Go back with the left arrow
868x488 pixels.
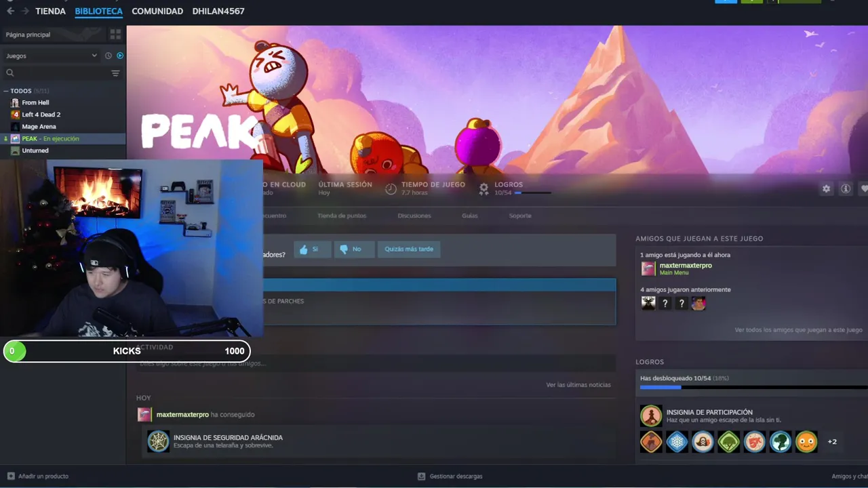click(10, 11)
